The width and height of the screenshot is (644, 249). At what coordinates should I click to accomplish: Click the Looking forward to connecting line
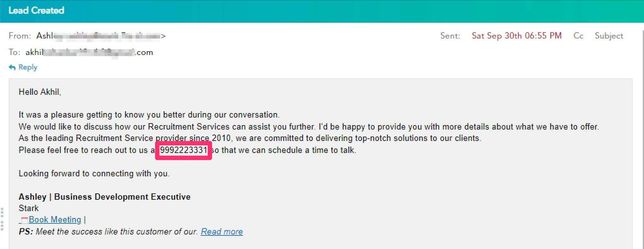(x=94, y=173)
